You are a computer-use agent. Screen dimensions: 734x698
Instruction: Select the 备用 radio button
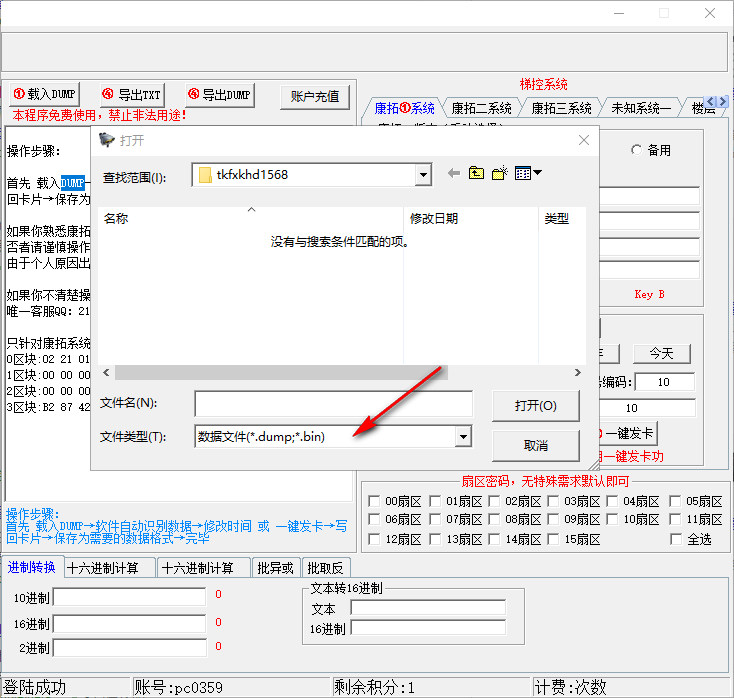point(636,150)
